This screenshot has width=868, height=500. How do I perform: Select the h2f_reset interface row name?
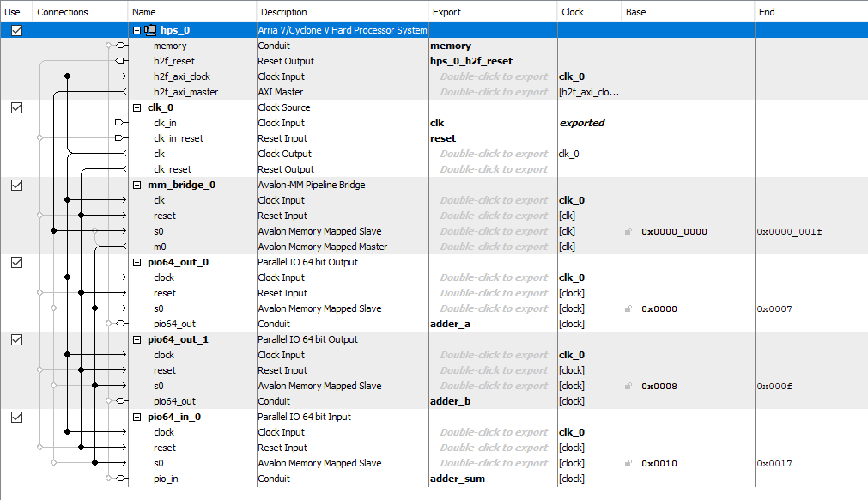point(173,61)
